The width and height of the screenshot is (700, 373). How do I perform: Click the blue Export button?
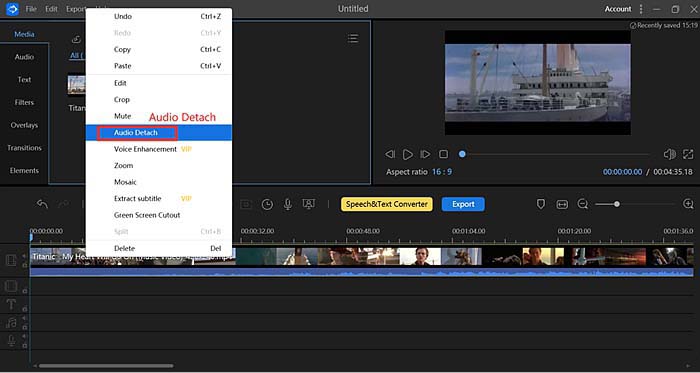[x=463, y=204]
